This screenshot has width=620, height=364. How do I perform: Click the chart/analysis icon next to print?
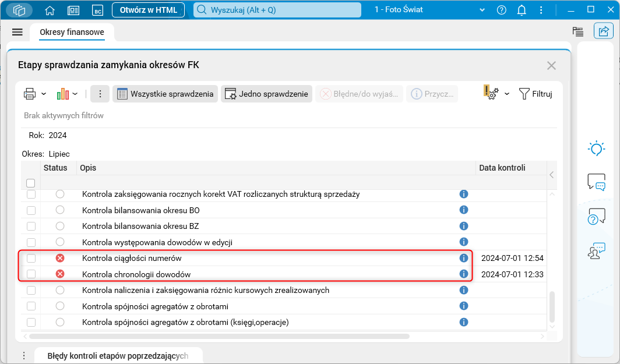pos(62,93)
